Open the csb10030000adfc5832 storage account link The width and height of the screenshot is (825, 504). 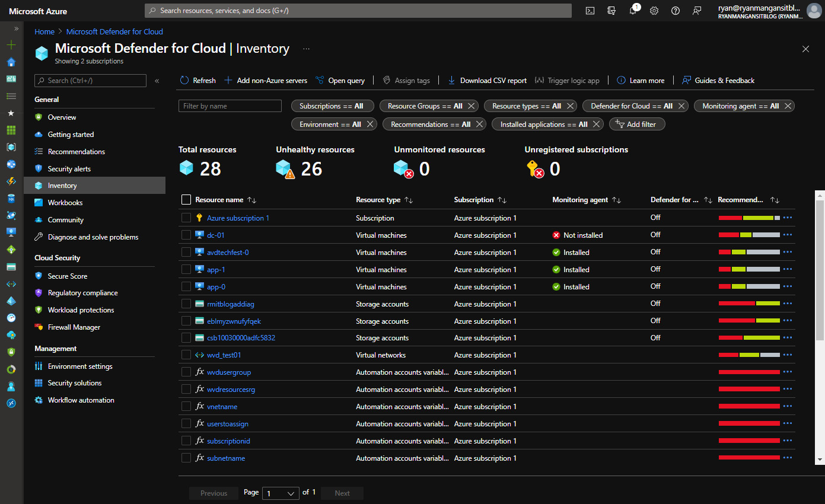[241, 338]
